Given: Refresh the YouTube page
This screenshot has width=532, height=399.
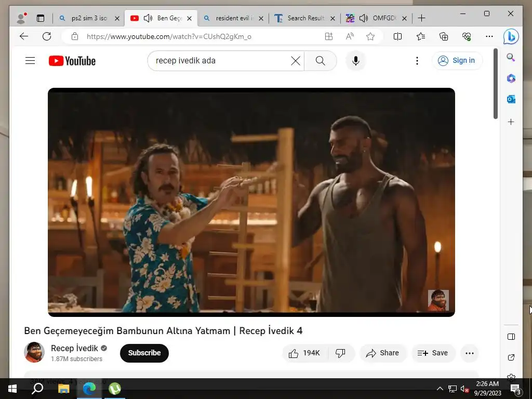Looking at the screenshot, I should pos(47,36).
